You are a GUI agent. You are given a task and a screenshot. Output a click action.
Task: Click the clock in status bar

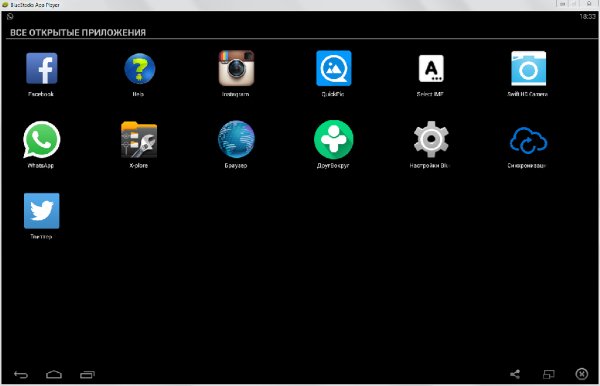coord(587,16)
